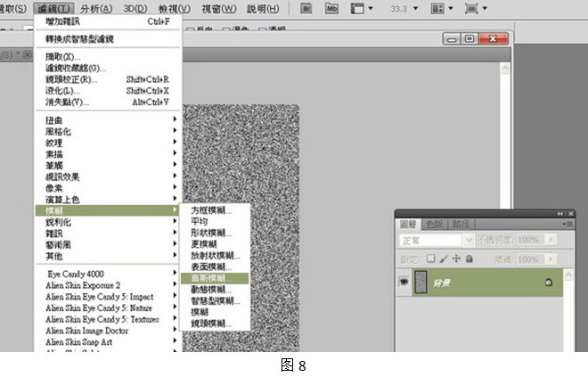
Task: Open Alien Skin Exposure 2 submenu
Action: click(108, 285)
